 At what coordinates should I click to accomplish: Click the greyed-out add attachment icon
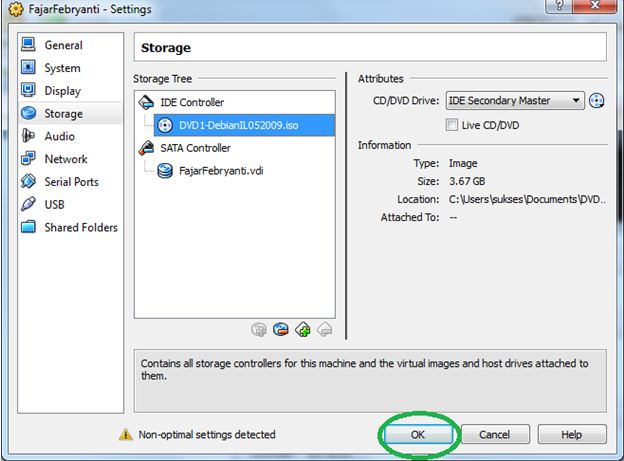coord(259,330)
